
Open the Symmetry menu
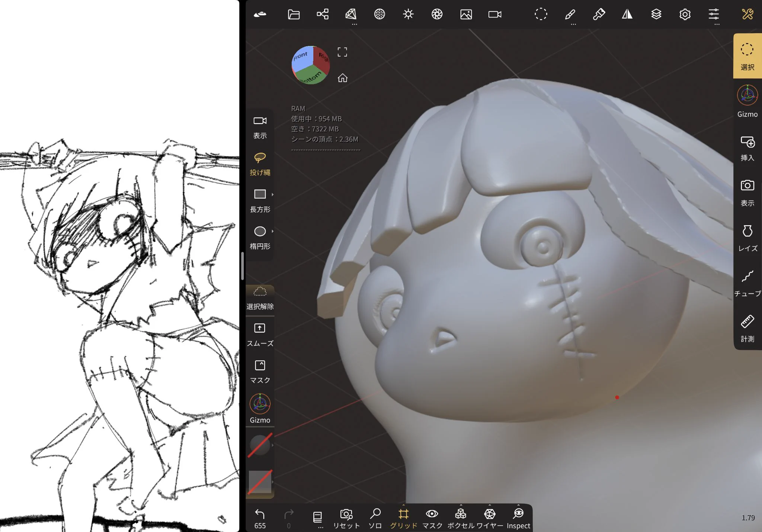pyautogui.click(x=627, y=14)
